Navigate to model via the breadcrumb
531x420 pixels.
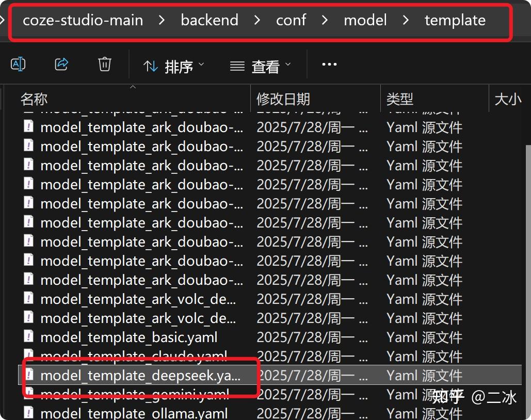click(365, 20)
